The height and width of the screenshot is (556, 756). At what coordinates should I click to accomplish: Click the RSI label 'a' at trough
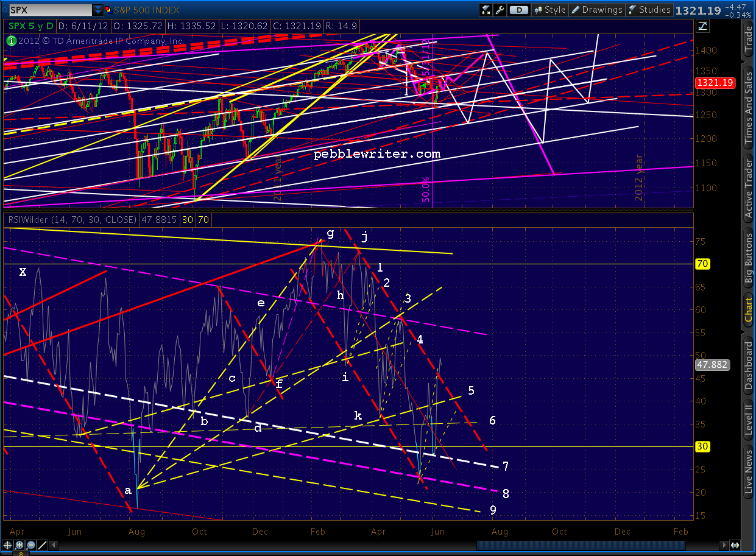[x=128, y=490]
